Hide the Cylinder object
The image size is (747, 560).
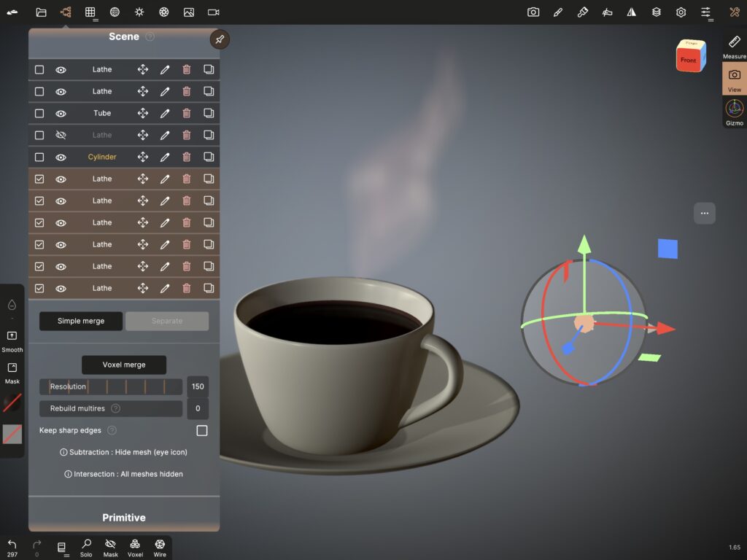pyautogui.click(x=61, y=157)
